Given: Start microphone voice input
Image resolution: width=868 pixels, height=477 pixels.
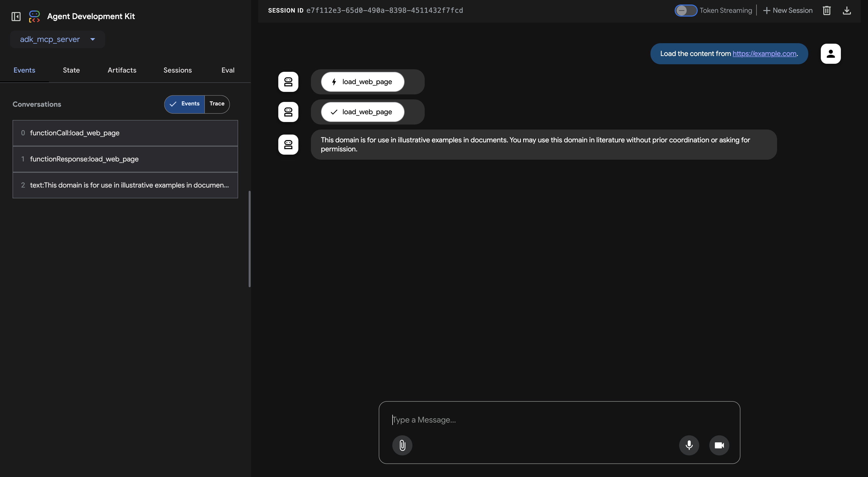Looking at the screenshot, I should tap(689, 445).
